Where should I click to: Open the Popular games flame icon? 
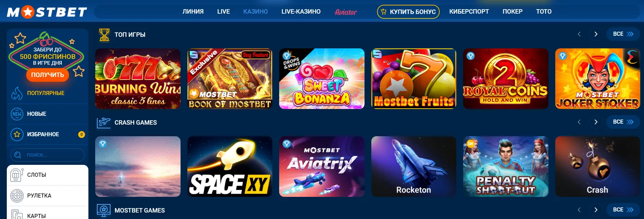(17, 93)
